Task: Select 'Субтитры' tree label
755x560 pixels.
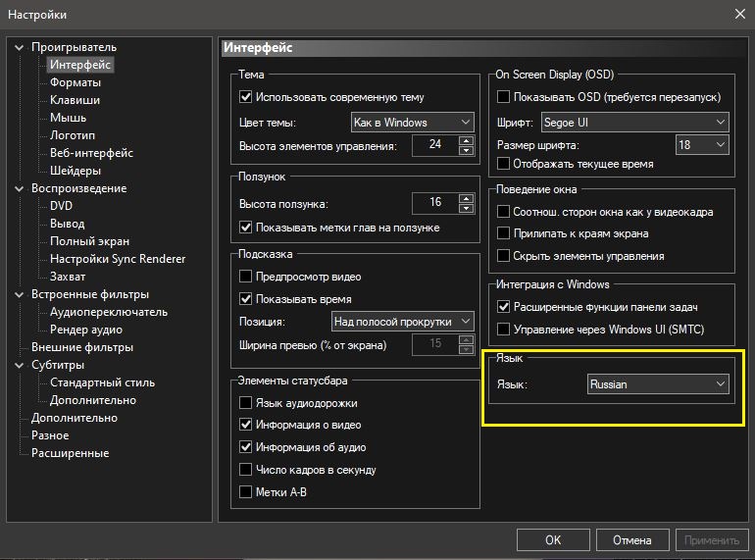Action: point(58,365)
